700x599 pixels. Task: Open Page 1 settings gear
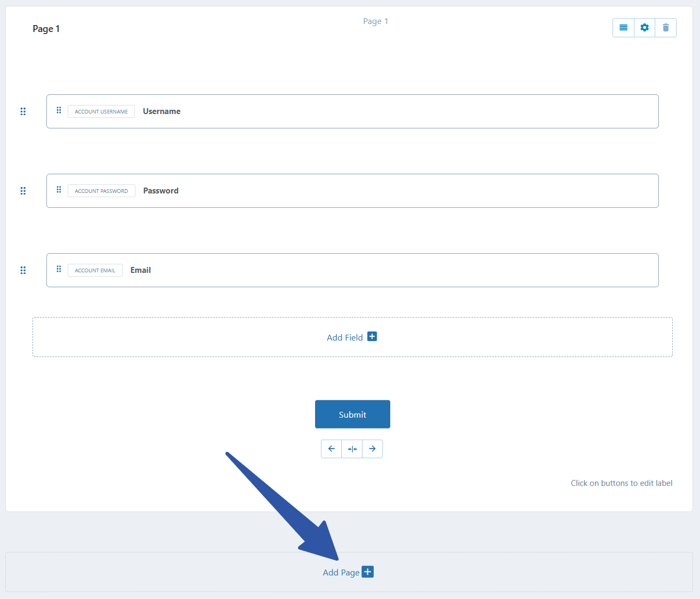[645, 28]
